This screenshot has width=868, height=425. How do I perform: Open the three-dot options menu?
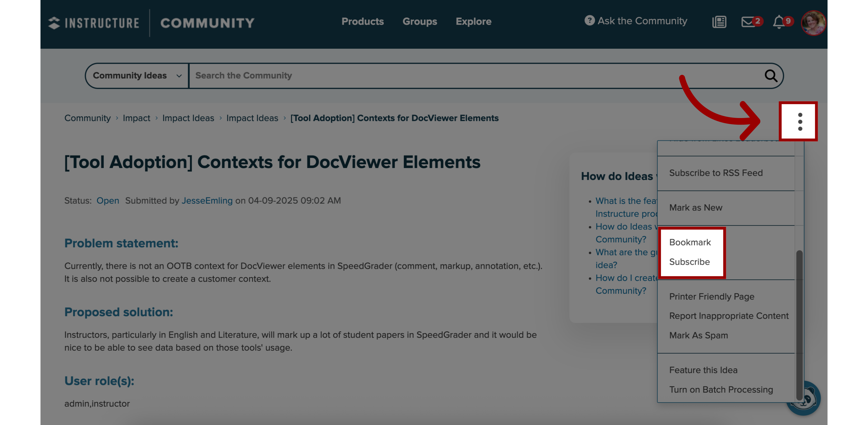[x=799, y=122]
